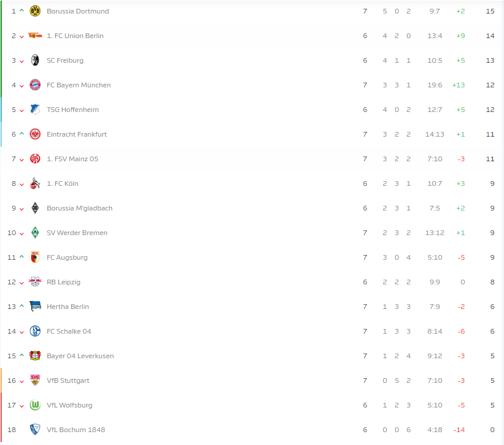This screenshot has height=445, width=504.
Task: Click the RB Leipzig badge
Action: 35,281
